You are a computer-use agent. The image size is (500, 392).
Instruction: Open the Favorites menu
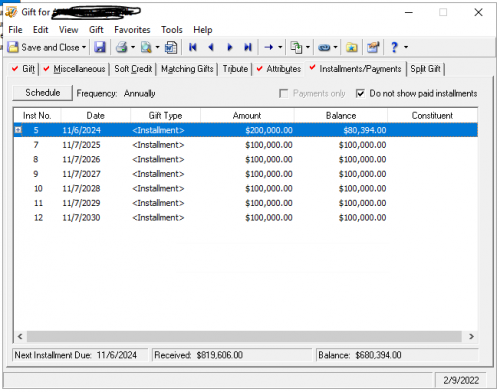coord(132,30)
